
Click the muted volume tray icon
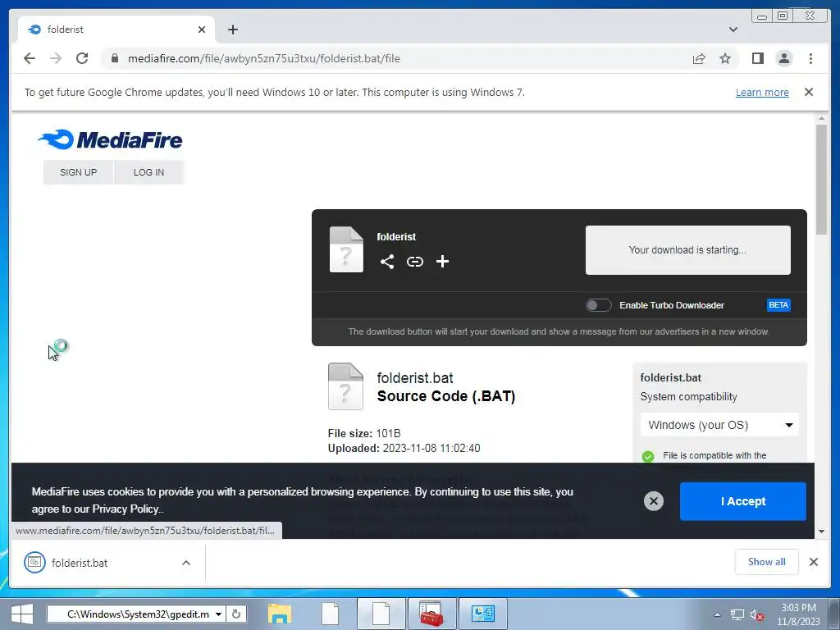coord(756,615)
